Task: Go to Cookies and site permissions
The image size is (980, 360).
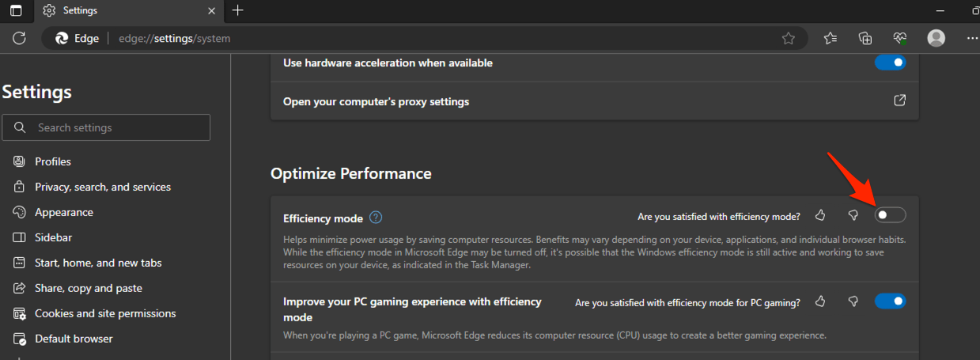Action: (x=105, y=313)
